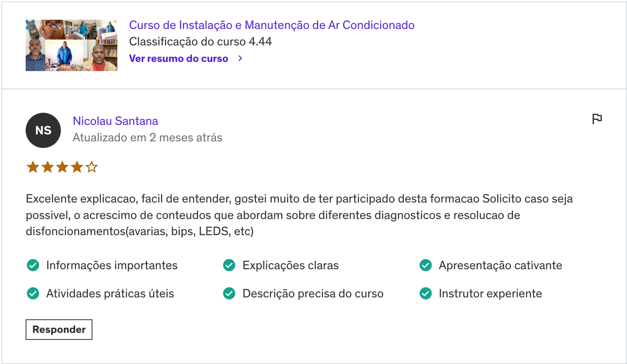
Task: Click the Responder button
Action: pyautogui.click(x=59, y=330)
